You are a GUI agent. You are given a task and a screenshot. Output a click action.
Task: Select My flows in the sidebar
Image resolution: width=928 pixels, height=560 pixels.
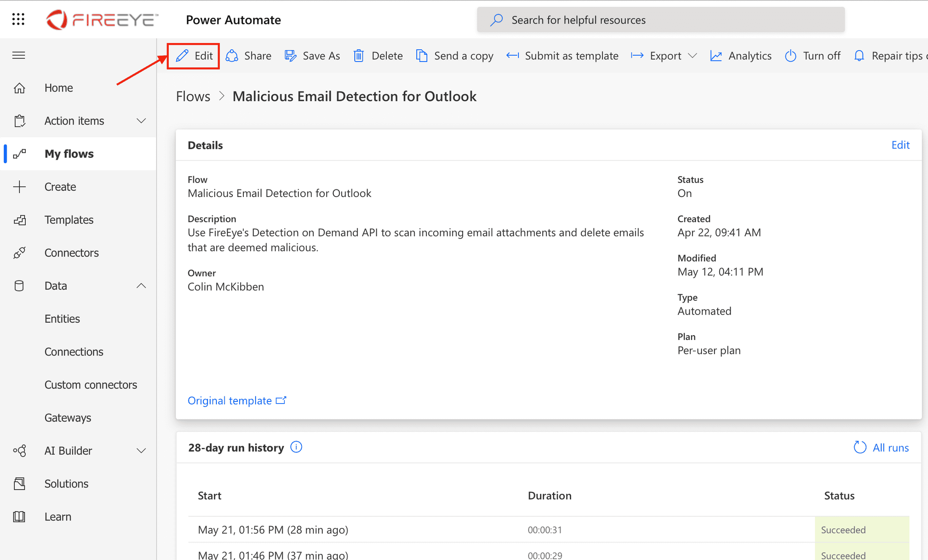(x=69, y=153)
